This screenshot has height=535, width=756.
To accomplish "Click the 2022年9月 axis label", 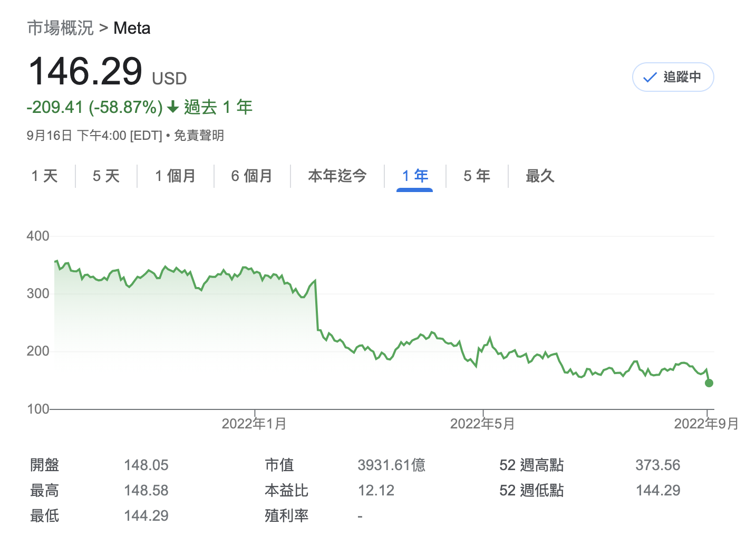I will [706, 424].
